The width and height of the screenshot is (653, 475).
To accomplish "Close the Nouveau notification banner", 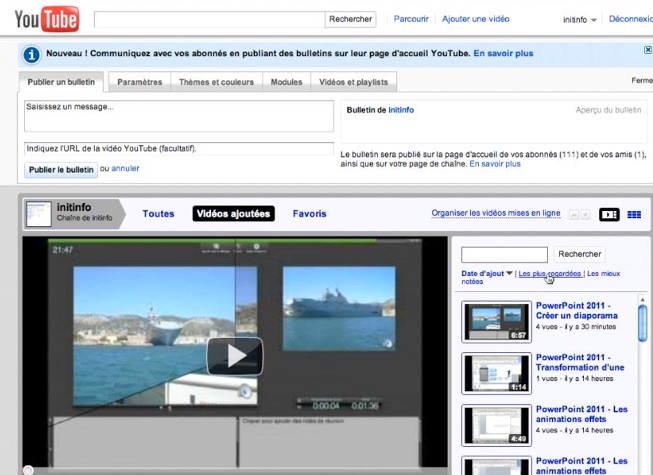I will (x=648, y=50).
